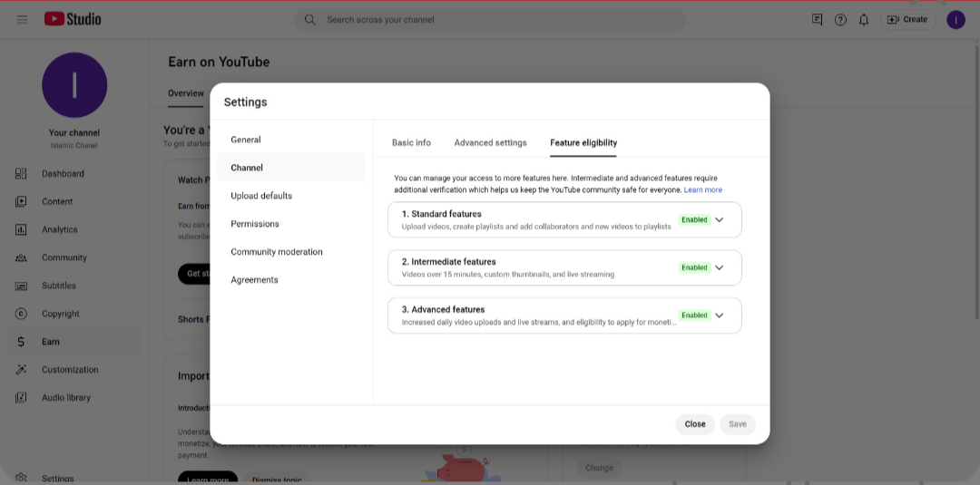980x485 pixels.
Task: Click the Intermediate features Enabled badge
Action: pos(694,267)
